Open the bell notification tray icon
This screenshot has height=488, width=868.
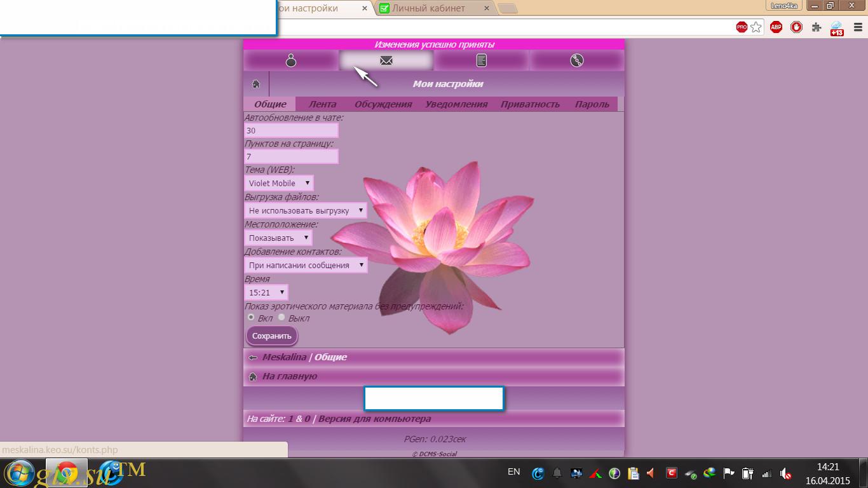[557, 473]
